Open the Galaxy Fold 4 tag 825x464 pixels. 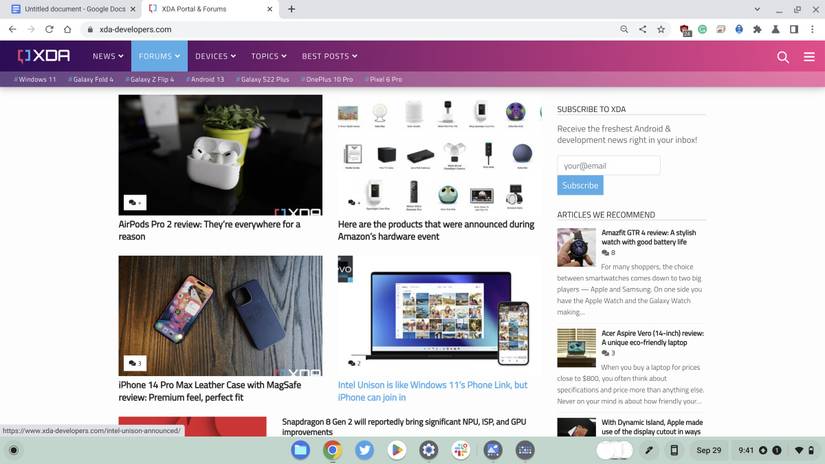90,79
